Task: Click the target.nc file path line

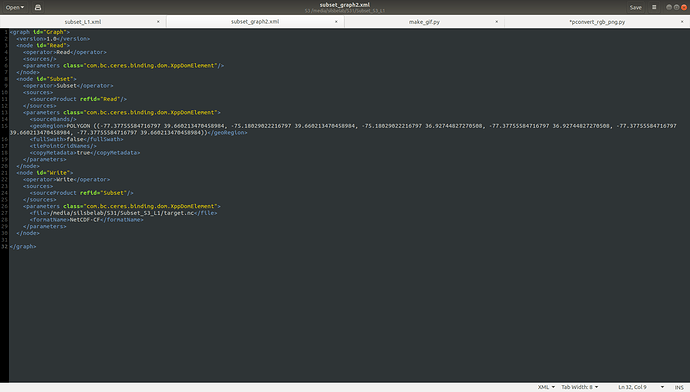Action: click(x=124, y=213)
